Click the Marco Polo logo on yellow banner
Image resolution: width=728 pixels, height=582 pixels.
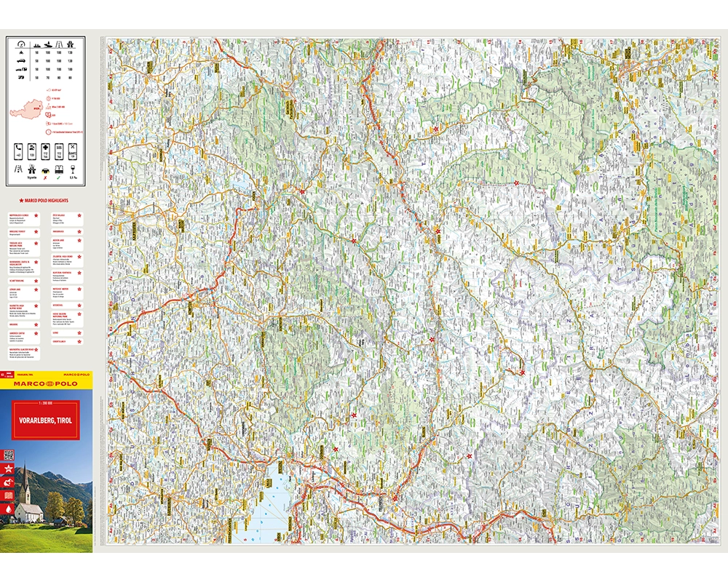coord(45,383)
